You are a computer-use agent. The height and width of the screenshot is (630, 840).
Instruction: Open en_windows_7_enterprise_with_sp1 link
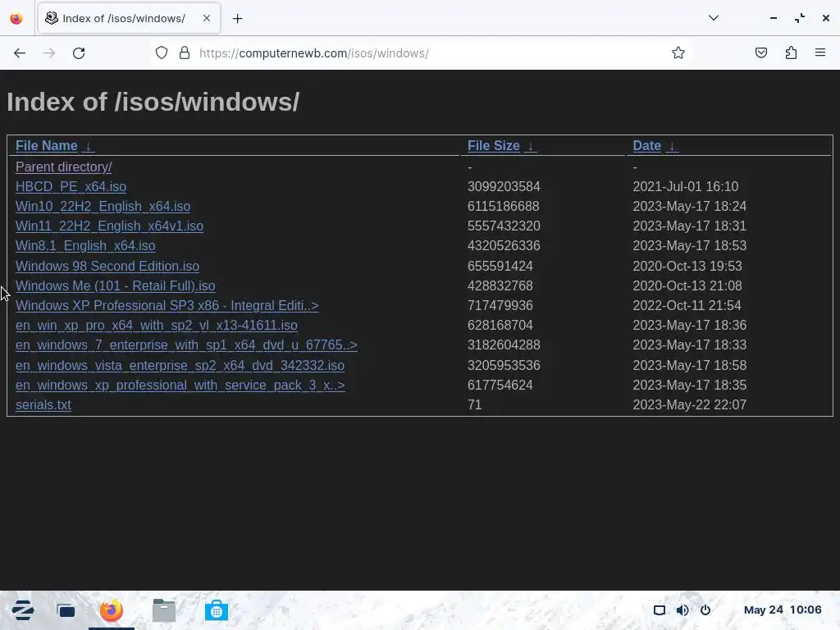[186, 345]
